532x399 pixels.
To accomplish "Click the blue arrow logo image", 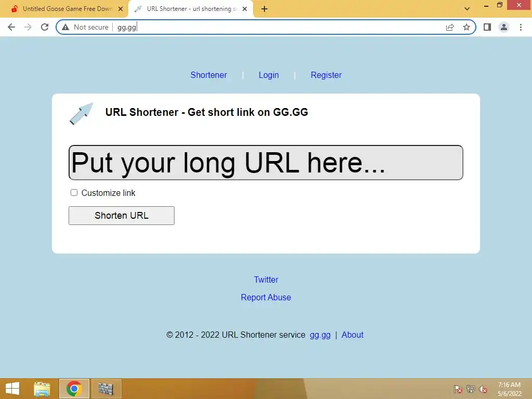I will [x=82, y=114].
